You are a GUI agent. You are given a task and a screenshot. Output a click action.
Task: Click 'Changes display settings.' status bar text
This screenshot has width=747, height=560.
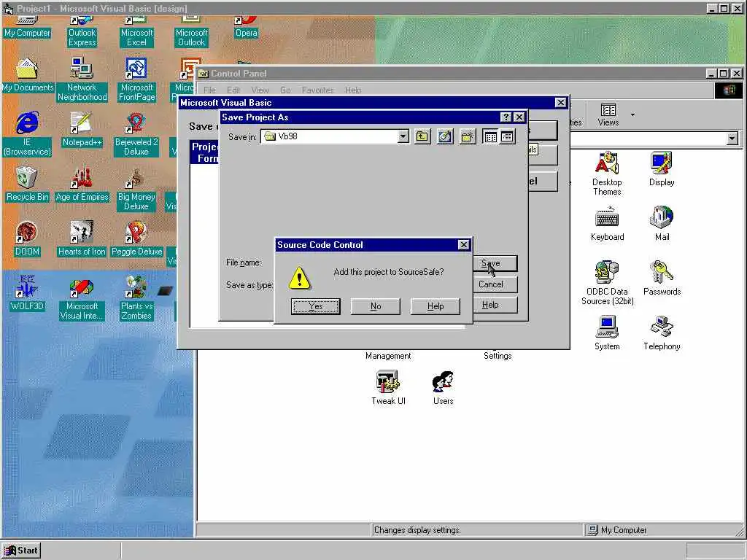tap(417, 530)
